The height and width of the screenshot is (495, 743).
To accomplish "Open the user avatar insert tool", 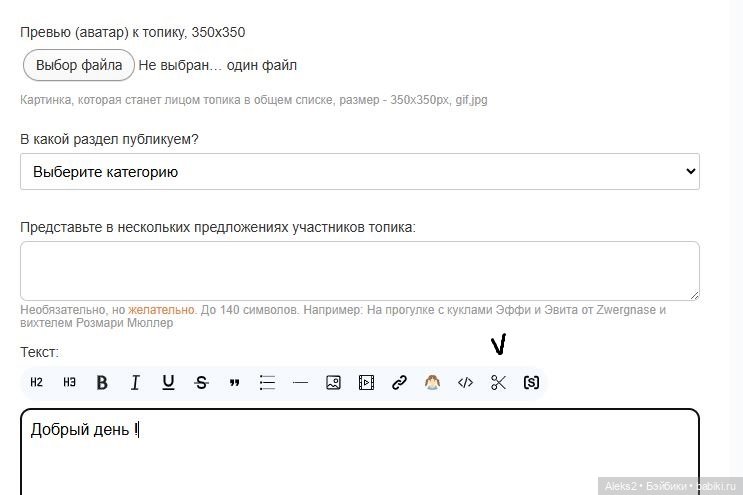I will [432, 382].
